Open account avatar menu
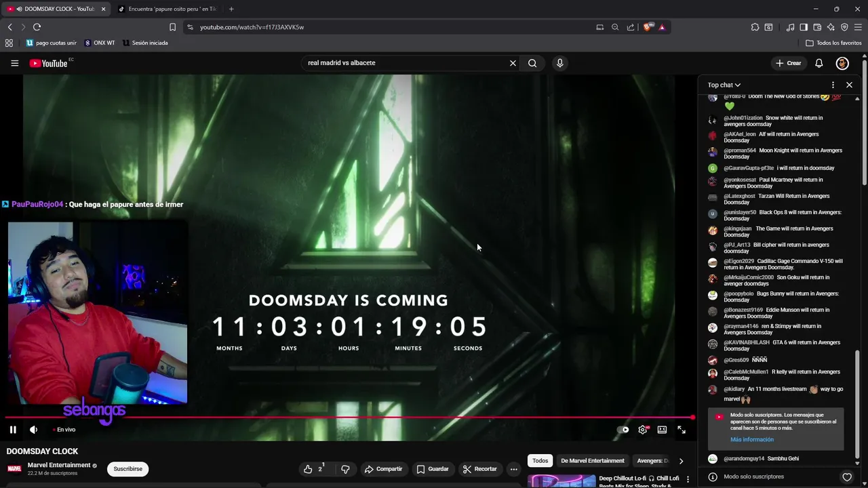 point(842,63)
